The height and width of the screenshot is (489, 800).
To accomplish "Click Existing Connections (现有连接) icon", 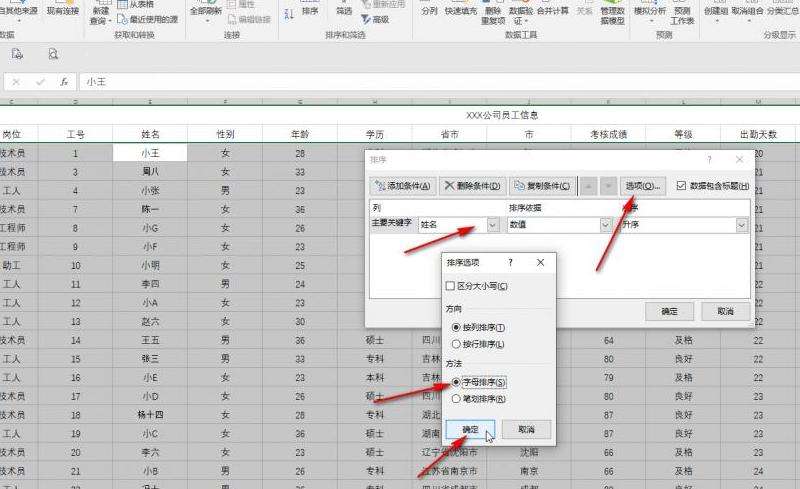I will coord(63,12).
